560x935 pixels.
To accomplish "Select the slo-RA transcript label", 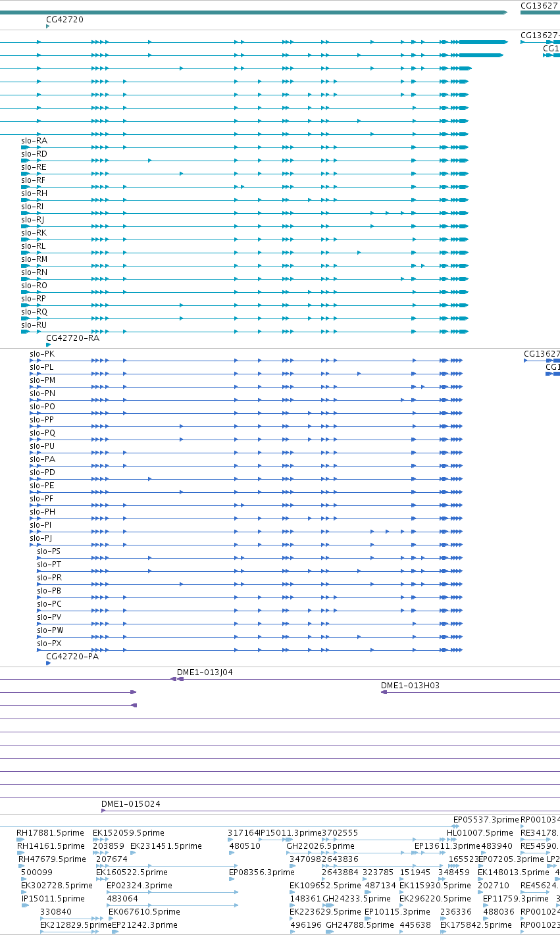I will click(34, 141).
